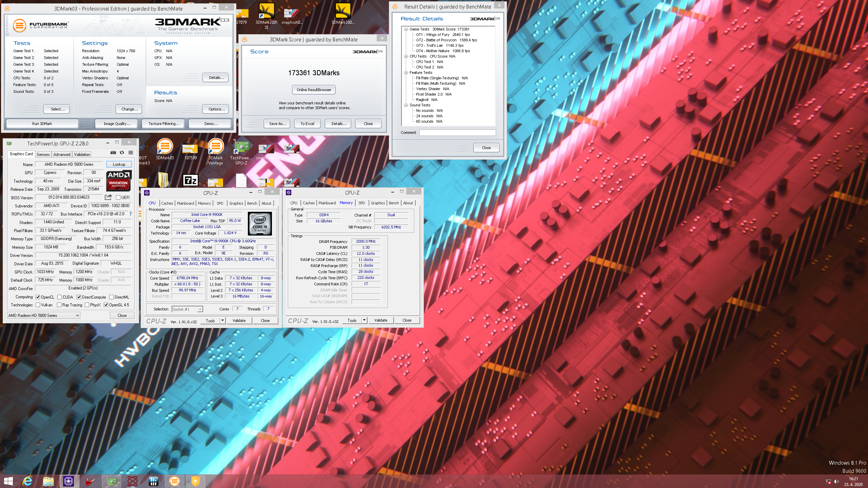
Task: Toggle the OpenGL 4.5 checkbox
Action: (x=106, y=305)
